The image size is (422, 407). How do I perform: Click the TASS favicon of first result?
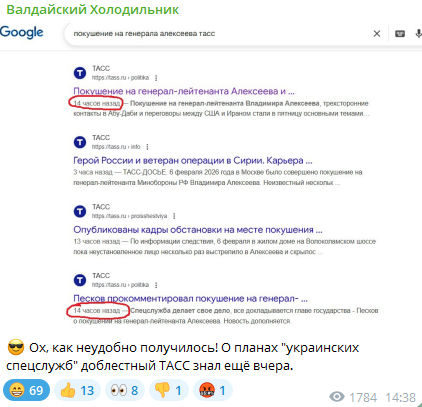[80, 73]
